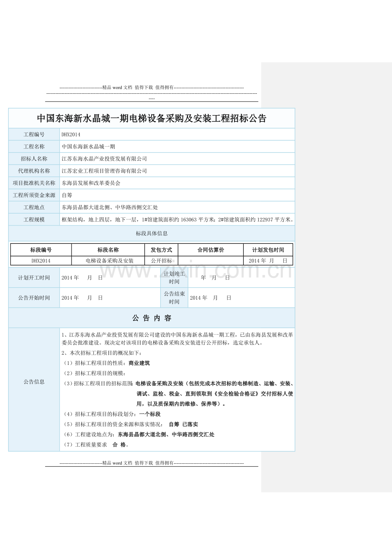Click 江苏东海水晶产业投资发展有限公司 in the 招标人名称 row
Screen dimensions: 392x555
click(x=104, y=159)
